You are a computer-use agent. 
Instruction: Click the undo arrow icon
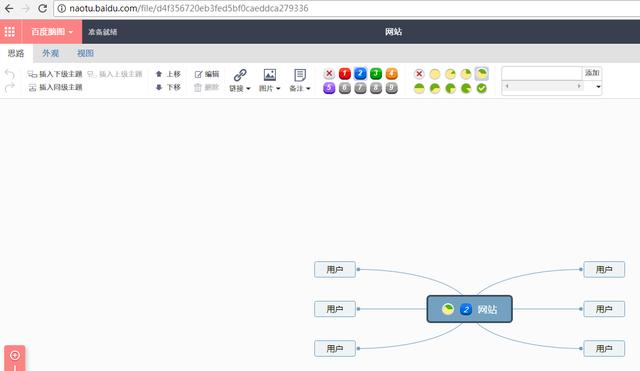(10, 74)
